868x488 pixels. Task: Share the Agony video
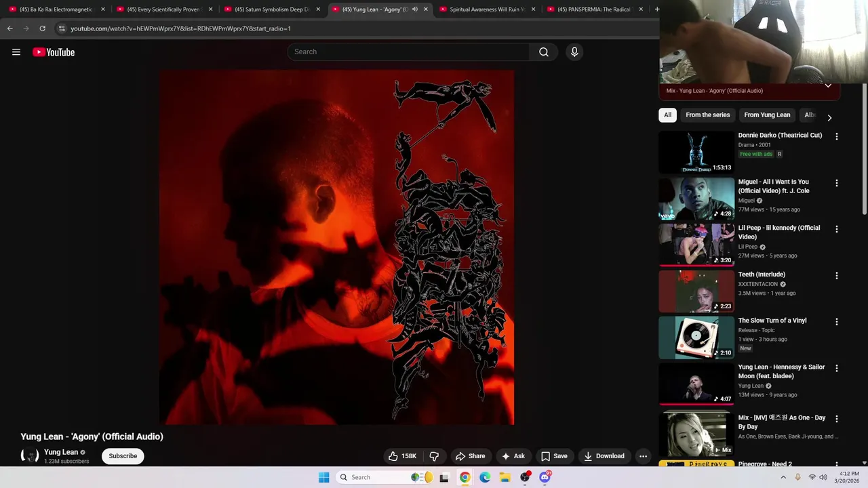point(471,456)
